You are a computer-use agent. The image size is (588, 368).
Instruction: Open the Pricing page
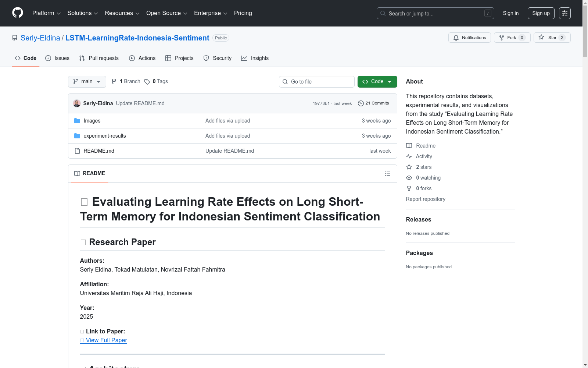tap(243, 13)
